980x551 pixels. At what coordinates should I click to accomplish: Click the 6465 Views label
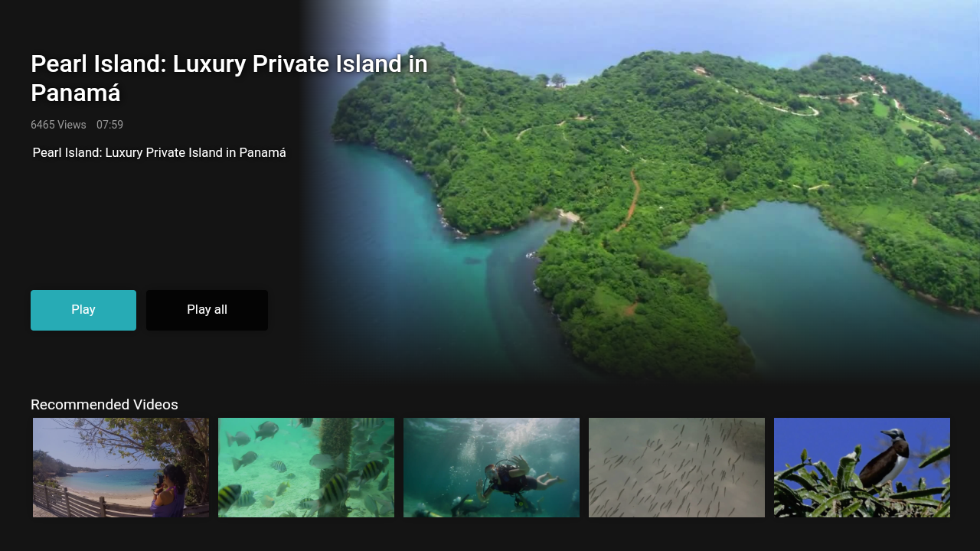(x=58, y=125)
